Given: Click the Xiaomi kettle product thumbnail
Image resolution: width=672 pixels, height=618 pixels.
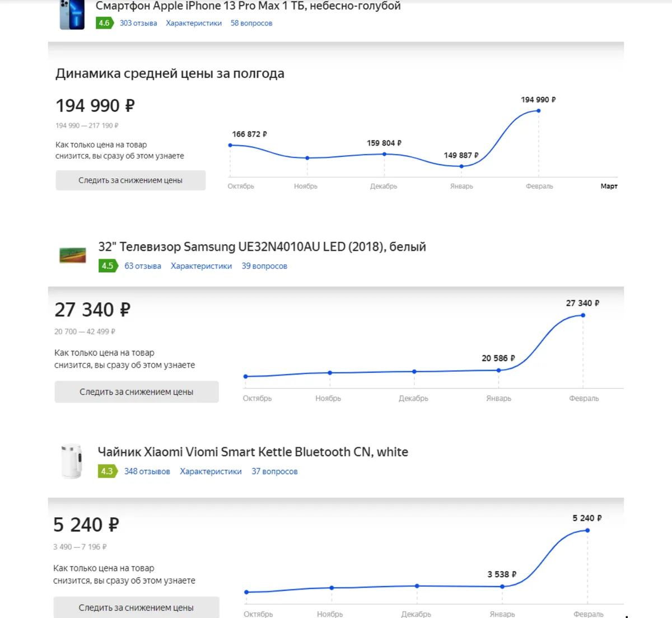Looking at the screenshot, I should tap(72, 461).
